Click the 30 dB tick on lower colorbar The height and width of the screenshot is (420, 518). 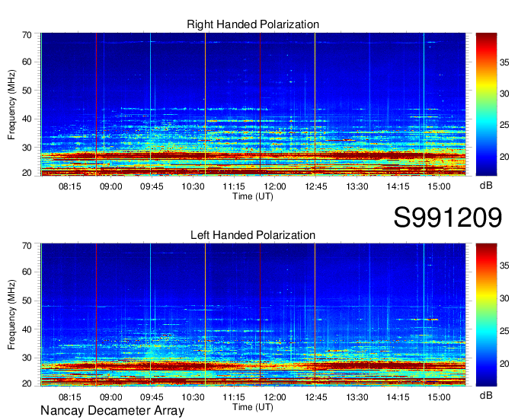click(x=504, y=298)
